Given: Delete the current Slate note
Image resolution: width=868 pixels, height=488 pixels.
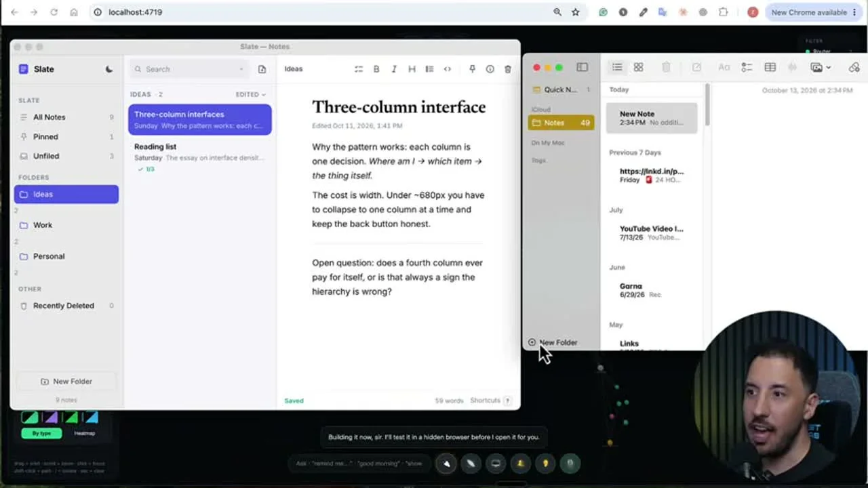Looking at the screenshot, I should coord(508,69).
